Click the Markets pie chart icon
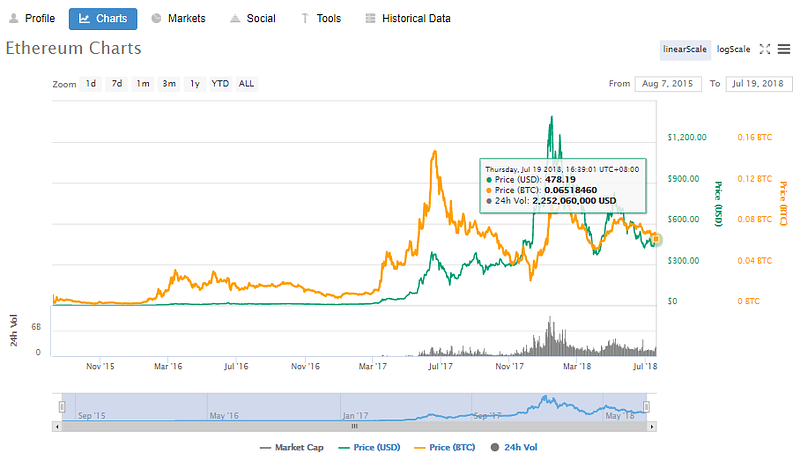 coord(156,18)
